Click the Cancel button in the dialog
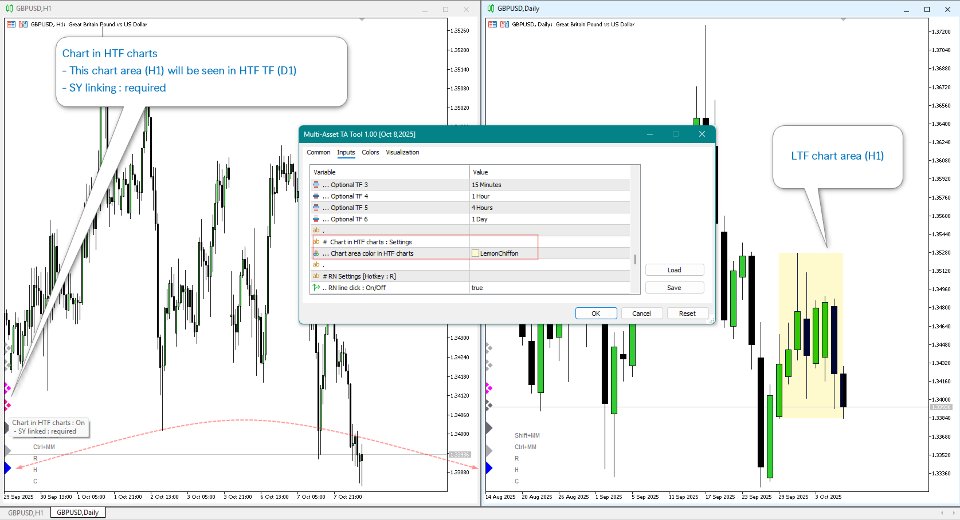The width and height of the screenshot is (960, 520). click(642, 313)
